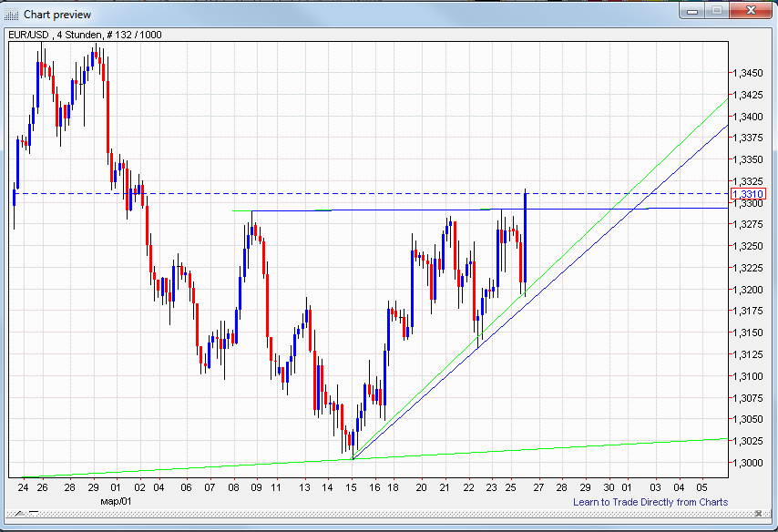Click date label 09 on the time axis
Image resolution: width=778 pixels, height=532 pixels.
click(x=256, y=488)
